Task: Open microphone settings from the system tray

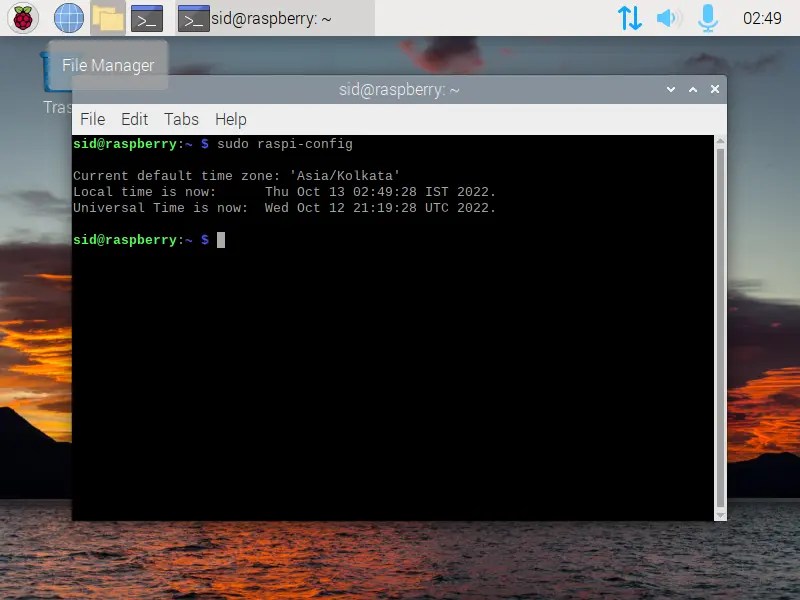Action: coord(707,17)
